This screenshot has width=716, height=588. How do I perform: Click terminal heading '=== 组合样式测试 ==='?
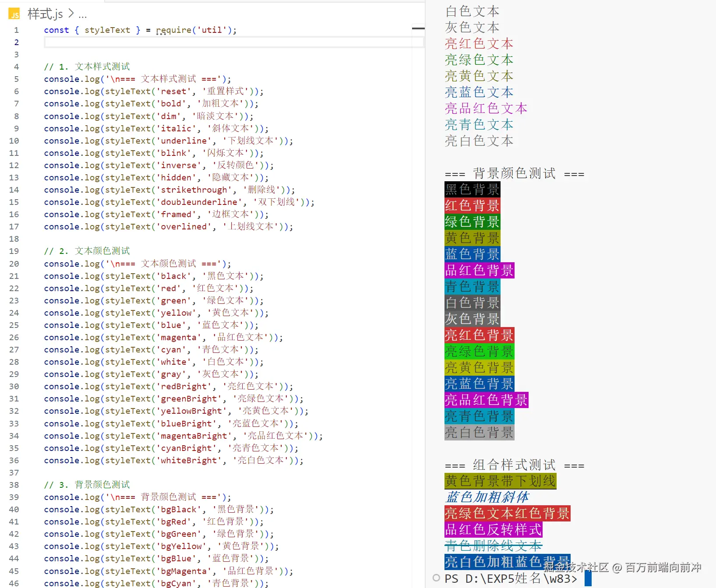[515, 465]
